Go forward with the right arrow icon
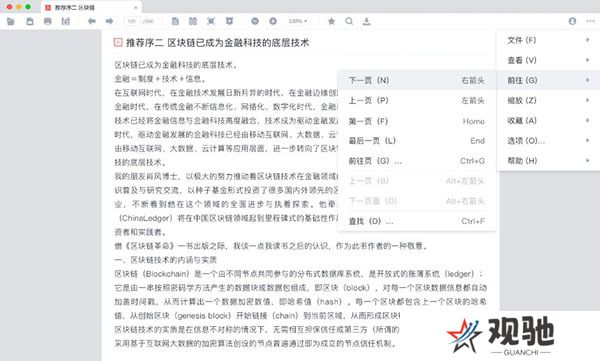The image size is (600, 361). (x=109, y=21)
